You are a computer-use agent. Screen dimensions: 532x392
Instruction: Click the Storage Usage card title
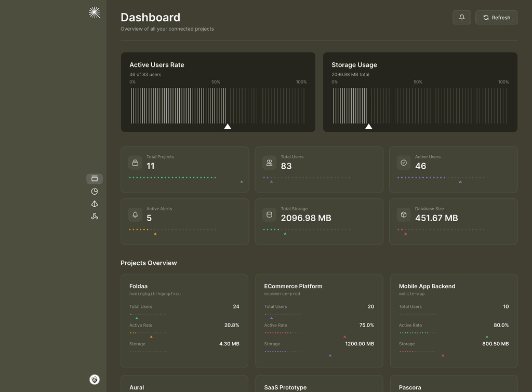(354, 65)
